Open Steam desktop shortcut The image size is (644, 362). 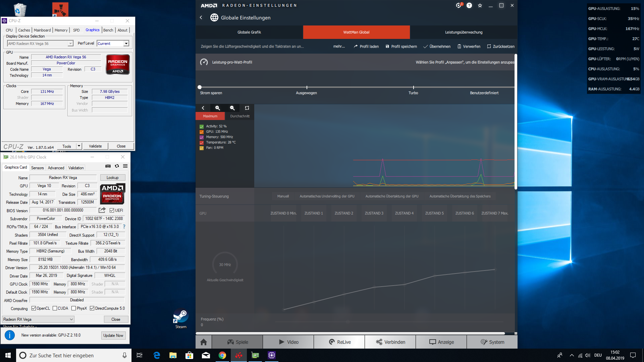(x=181, y=318)
